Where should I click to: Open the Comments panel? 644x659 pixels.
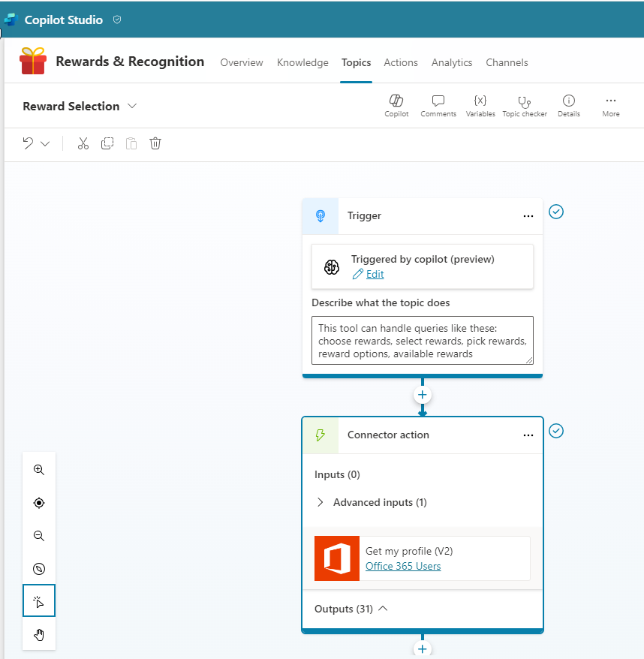point(438,105)
